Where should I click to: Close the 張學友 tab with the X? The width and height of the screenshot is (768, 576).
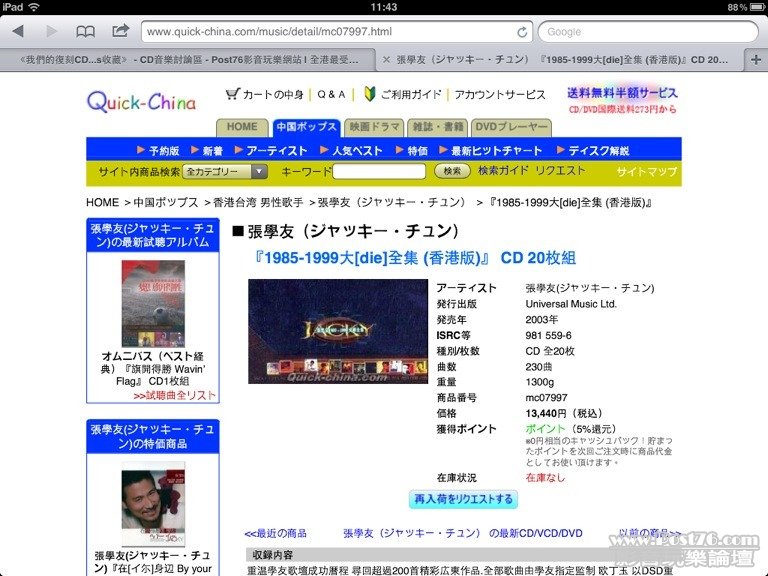click(386, 60)
